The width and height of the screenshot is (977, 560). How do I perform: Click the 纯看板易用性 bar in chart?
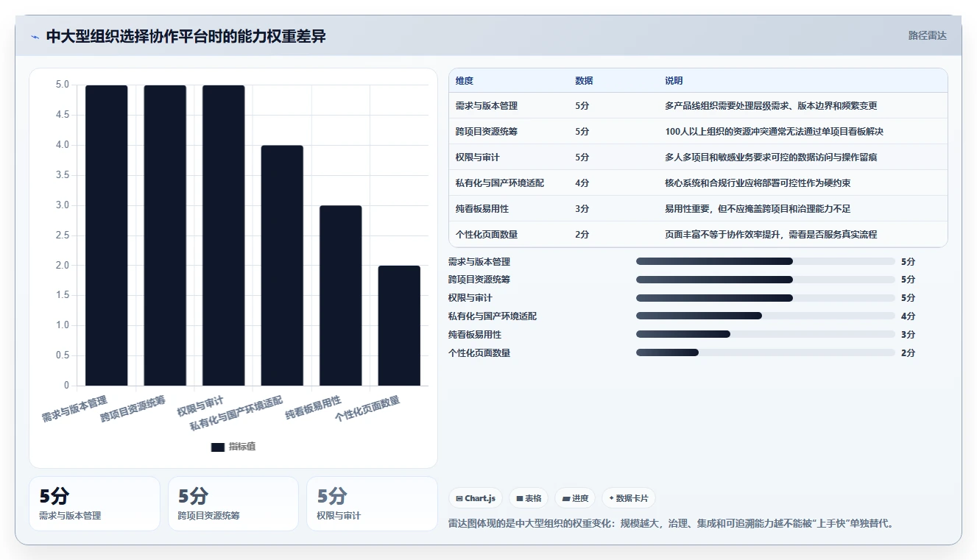340,296
